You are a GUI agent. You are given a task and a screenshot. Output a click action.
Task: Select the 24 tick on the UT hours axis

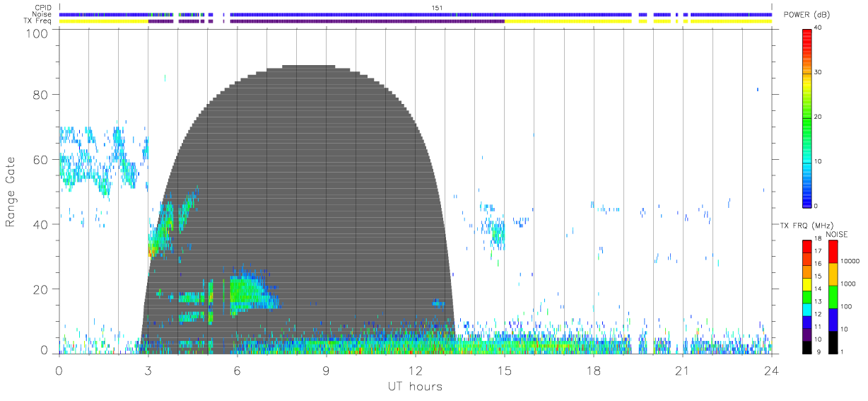pyautogui.click(x=771, y=370)
